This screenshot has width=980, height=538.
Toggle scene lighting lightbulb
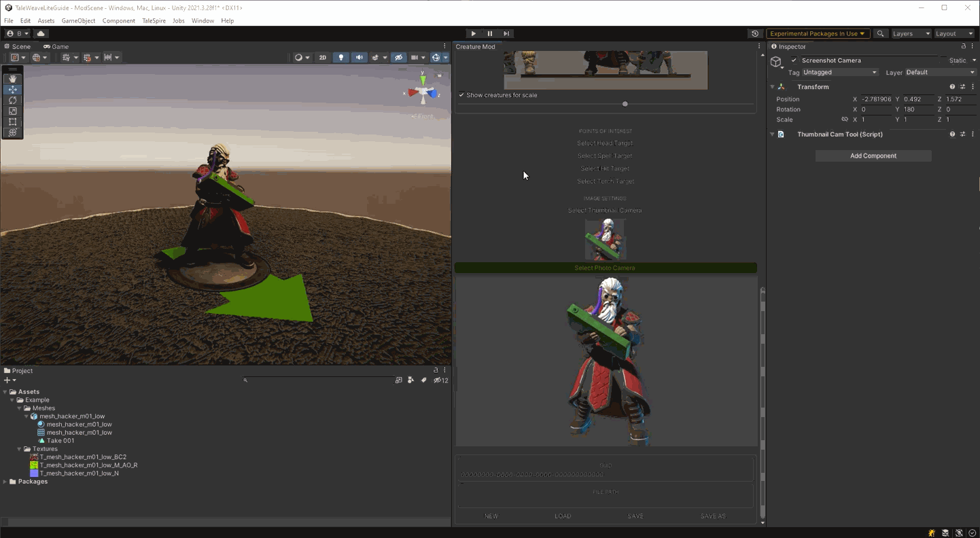coord(341,58)
